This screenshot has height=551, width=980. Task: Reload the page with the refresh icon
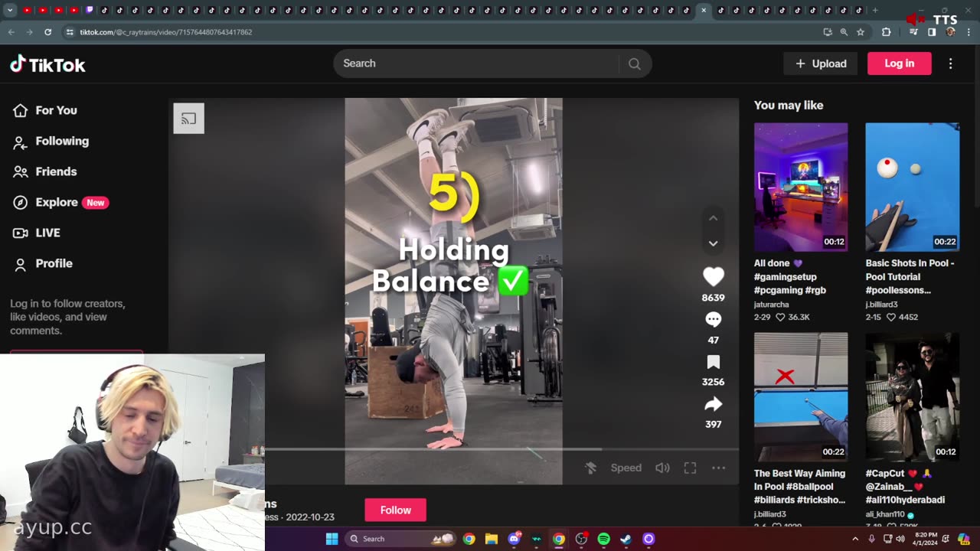tap(47, 32)
